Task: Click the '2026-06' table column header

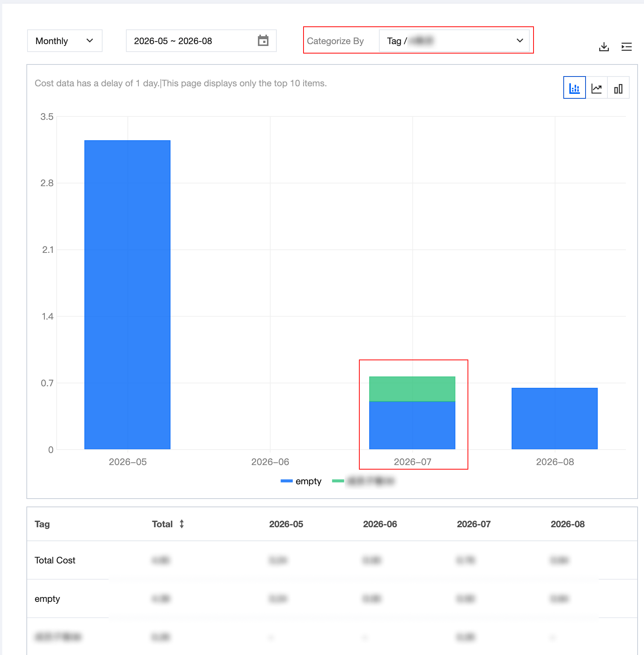Action: (x=380, y=524)
